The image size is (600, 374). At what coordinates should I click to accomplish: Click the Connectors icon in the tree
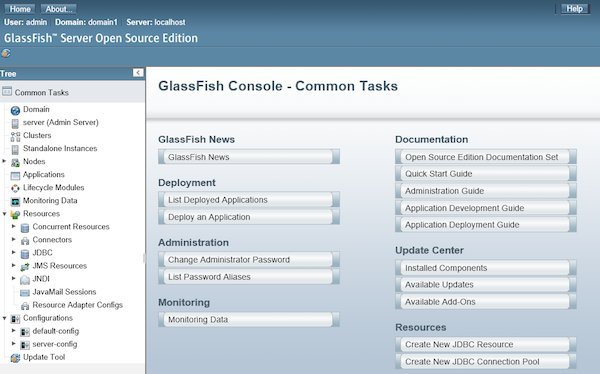pos(25,241)
